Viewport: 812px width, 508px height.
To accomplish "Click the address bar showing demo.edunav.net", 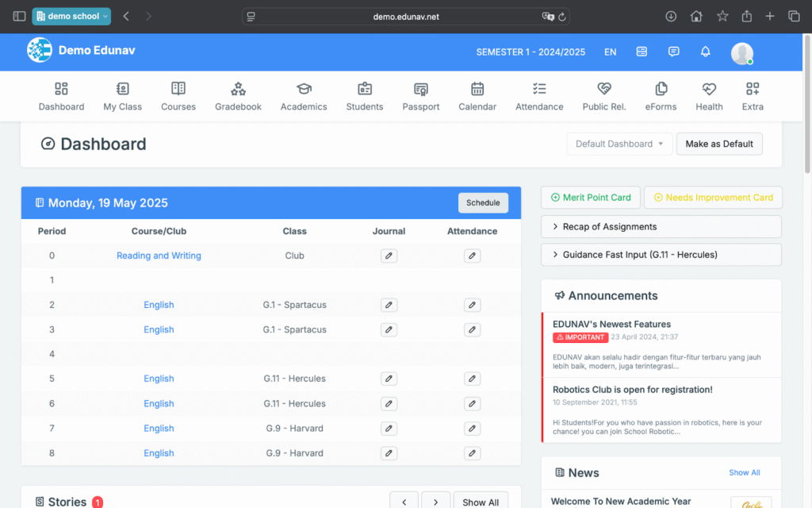I will (x=406, y=16).
